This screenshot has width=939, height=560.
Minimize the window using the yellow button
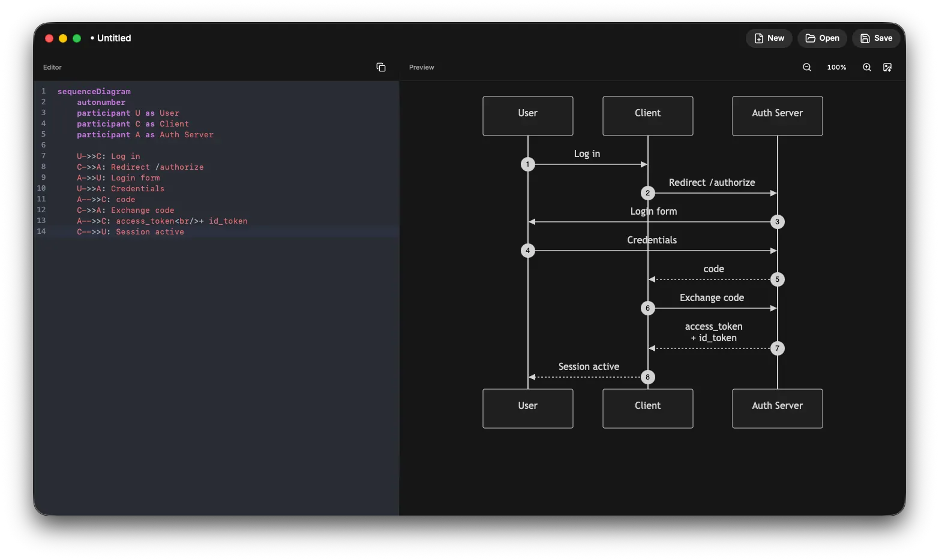click(x=63, y=38)
